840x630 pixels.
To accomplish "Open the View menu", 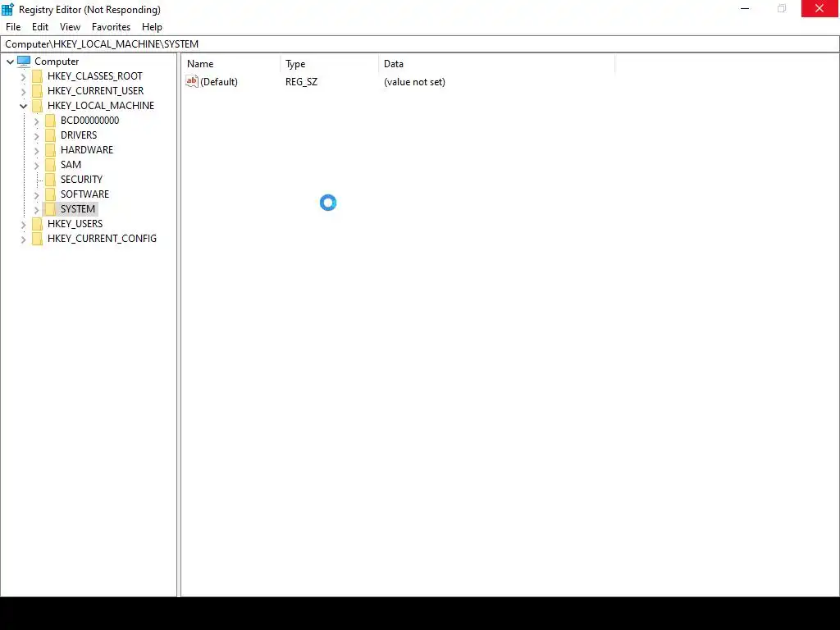I will pyautogui.click(x=70, y=27).
